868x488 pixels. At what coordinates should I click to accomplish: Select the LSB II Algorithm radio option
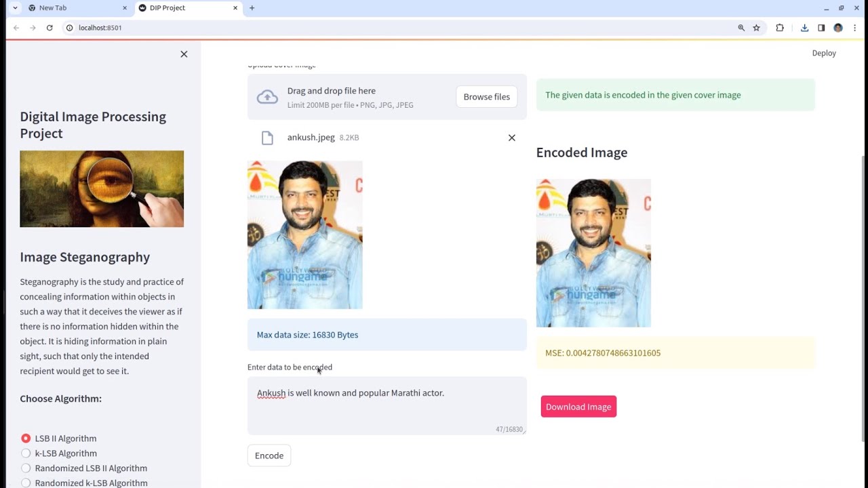[x=26, y=439]
